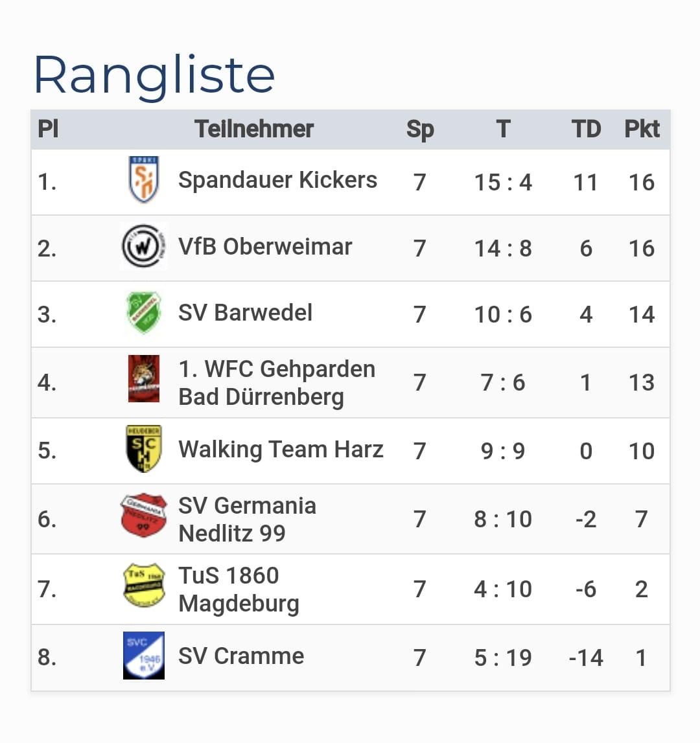Click the SV Barwedel green crest

(144, 313)
